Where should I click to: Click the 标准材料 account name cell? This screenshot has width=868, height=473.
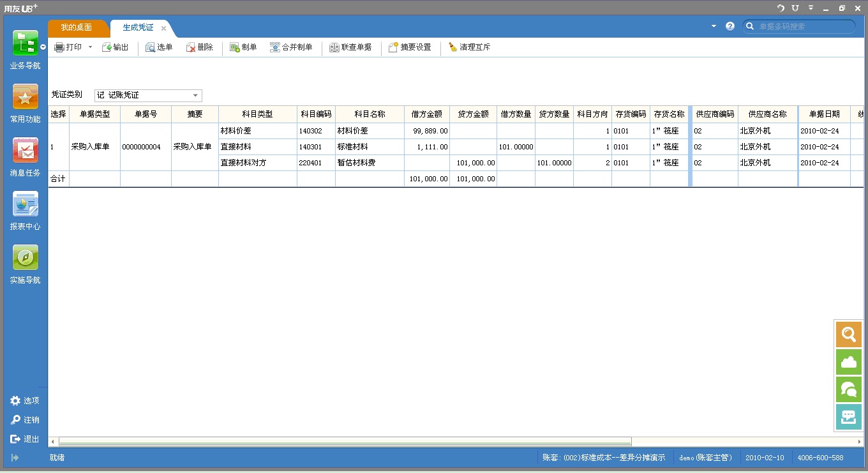(x=370, y=147)
